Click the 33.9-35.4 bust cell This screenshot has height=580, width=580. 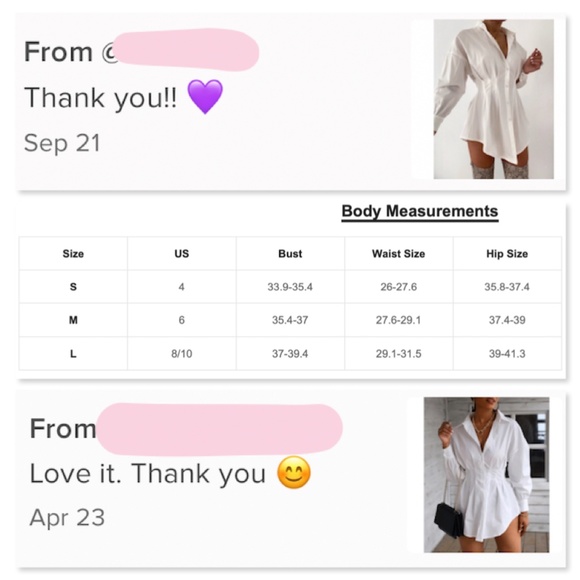tap(290, 287)
